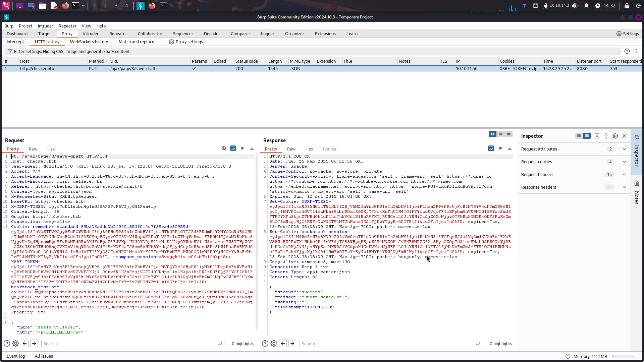Go to previous Response search match

[x=283, y=343]
